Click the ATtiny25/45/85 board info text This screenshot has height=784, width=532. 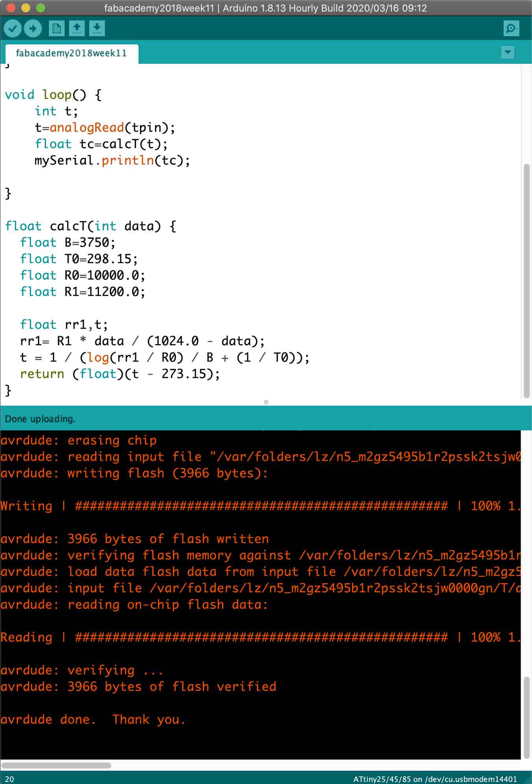(435, 779)
